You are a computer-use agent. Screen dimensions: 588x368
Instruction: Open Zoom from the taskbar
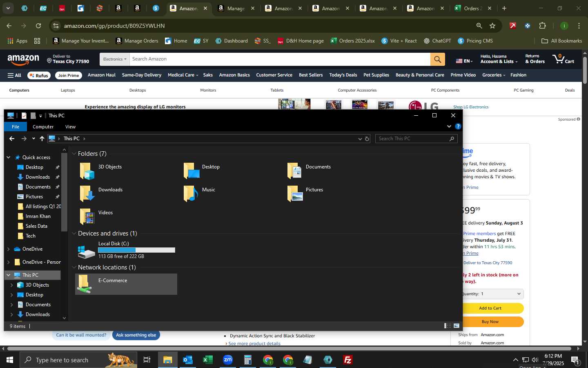[x=228, y=360]
